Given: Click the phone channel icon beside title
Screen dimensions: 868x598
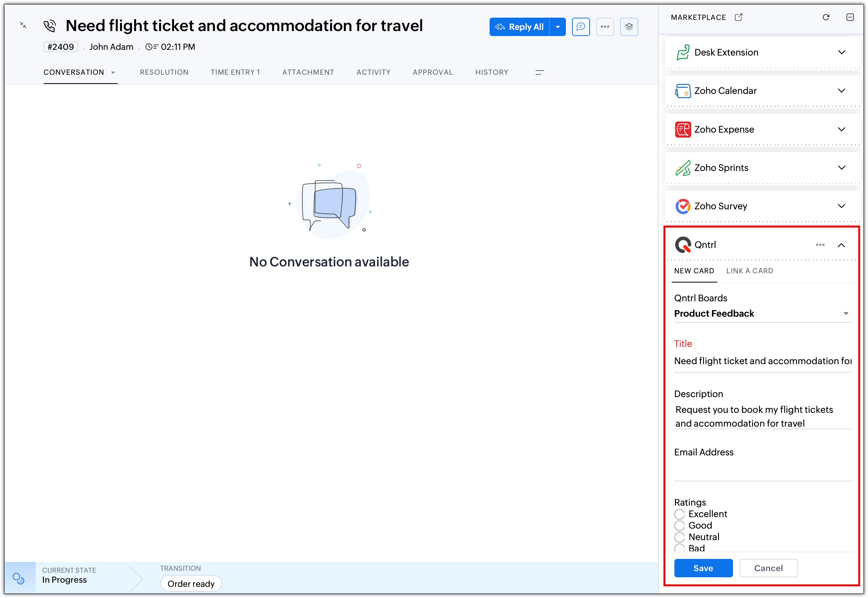Looking at the screenshot, I should point(50,26).
